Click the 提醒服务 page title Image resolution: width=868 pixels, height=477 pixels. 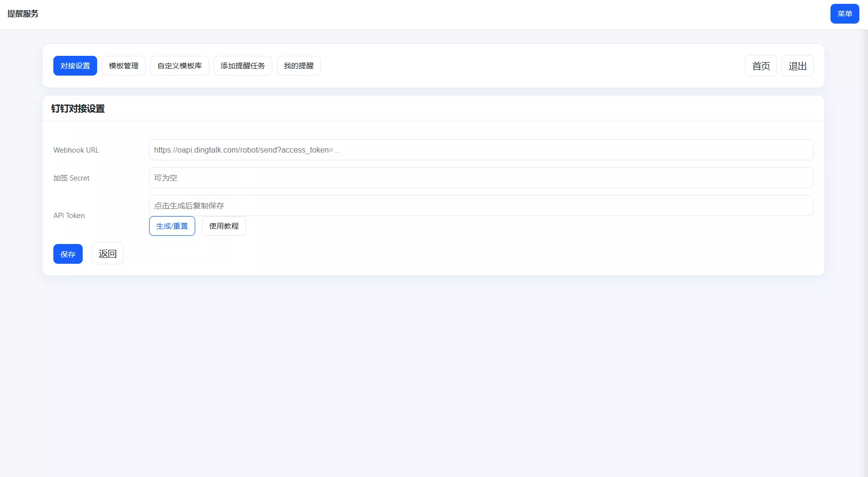[x=22, y=13]
